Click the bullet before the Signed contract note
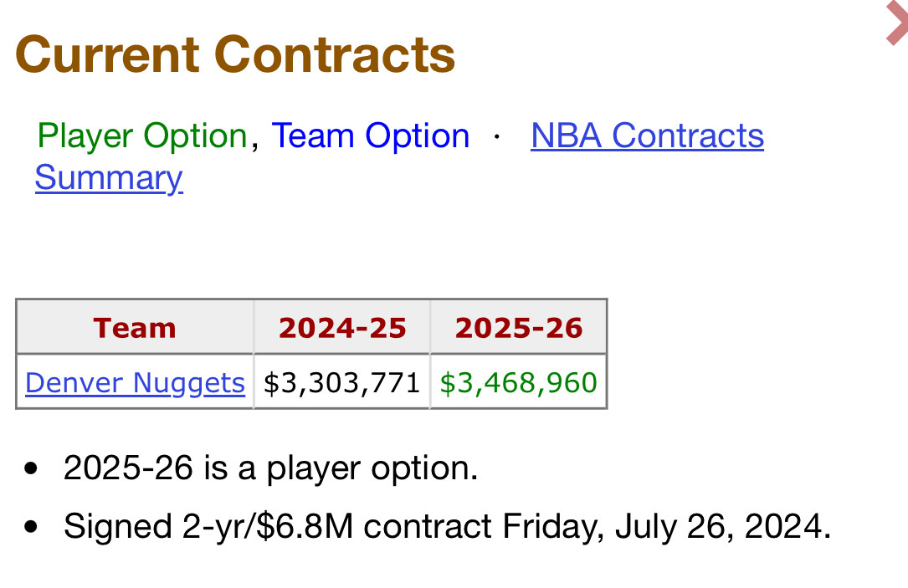 pyautogui.click(x=31, y=527)
